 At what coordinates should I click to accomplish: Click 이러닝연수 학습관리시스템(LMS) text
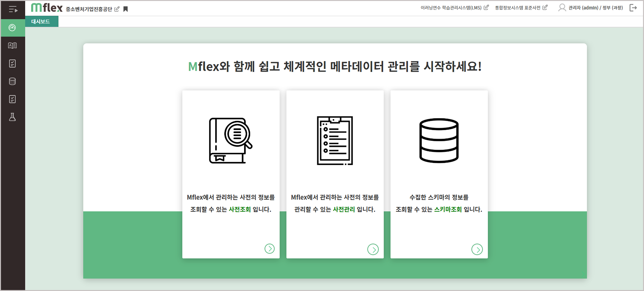tap(451, 8)
